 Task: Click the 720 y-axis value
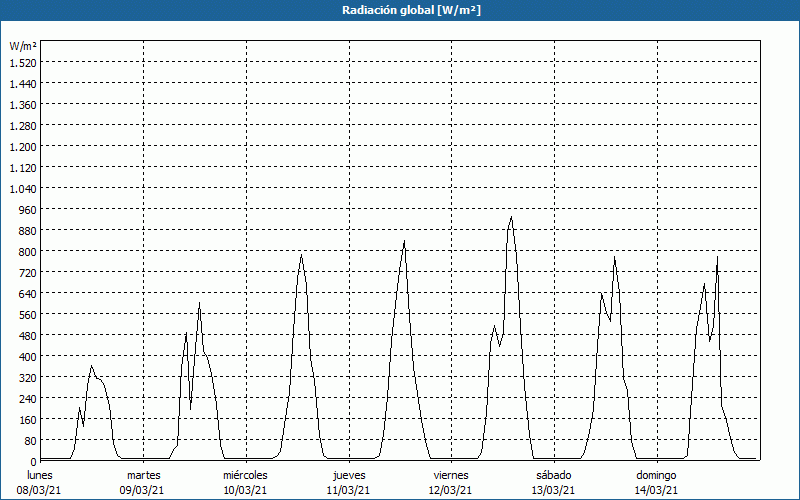click(x=28, y=272)
